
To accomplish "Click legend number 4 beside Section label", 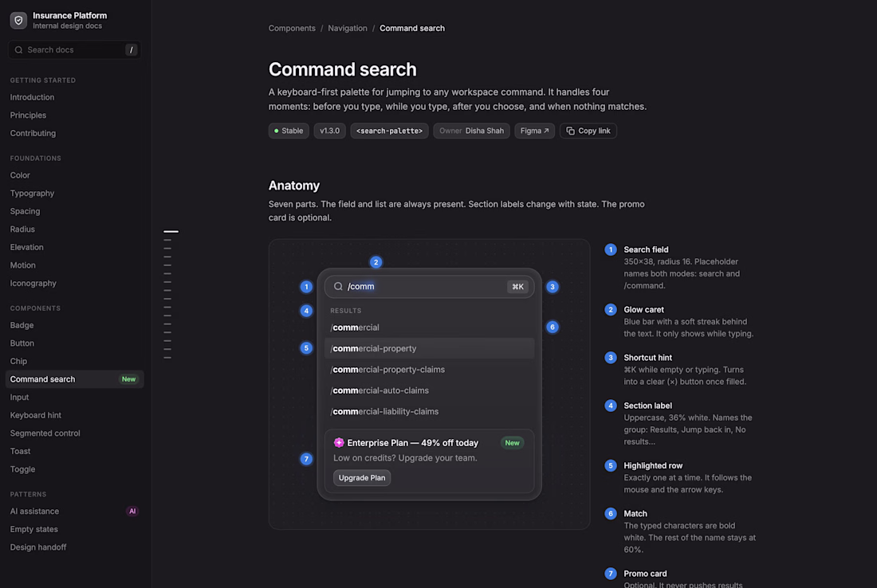I will (611, 406).
